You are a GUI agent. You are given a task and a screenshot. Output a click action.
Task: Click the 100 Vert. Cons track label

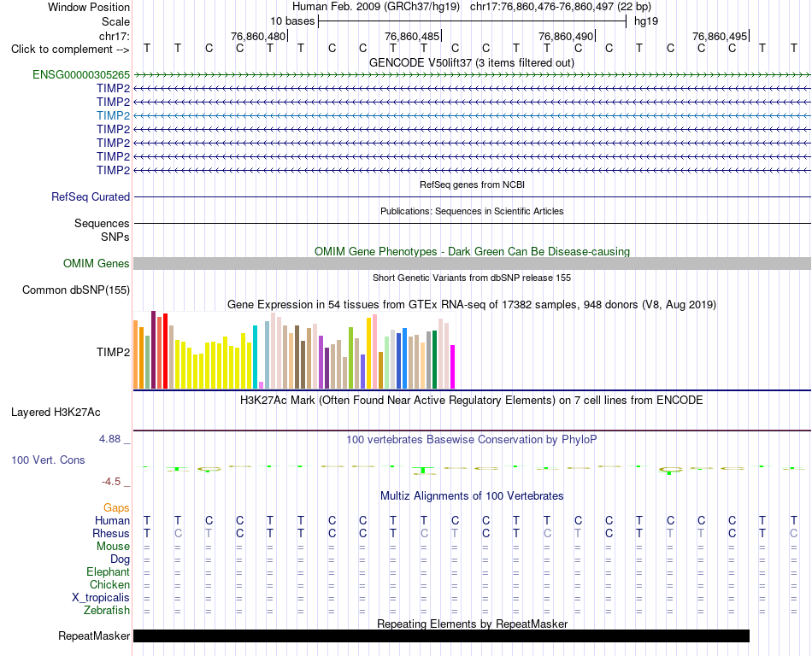48,460
